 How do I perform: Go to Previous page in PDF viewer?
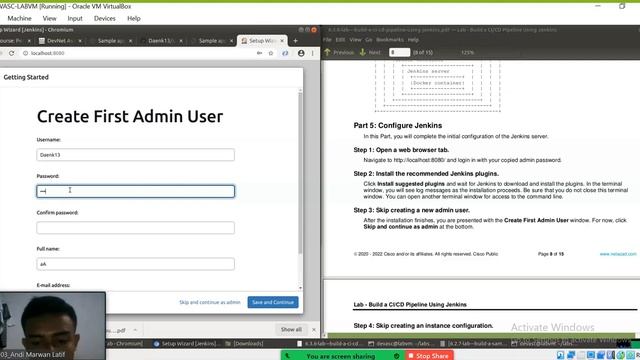[340, 52]
